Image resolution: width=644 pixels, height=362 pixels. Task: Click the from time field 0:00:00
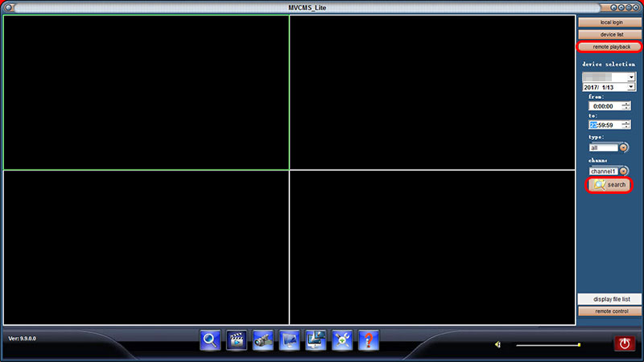(605, 106)
